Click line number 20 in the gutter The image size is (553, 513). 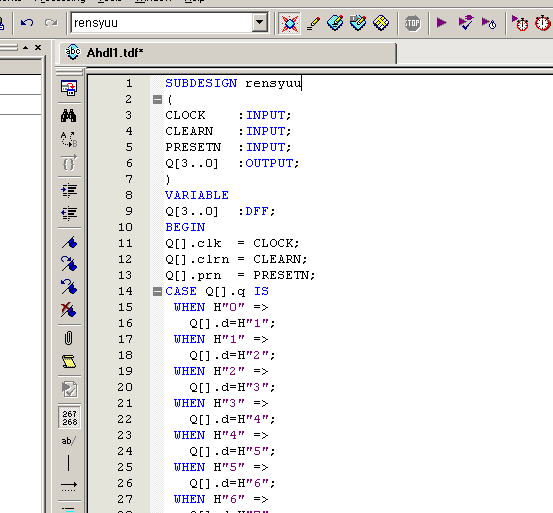125,387
